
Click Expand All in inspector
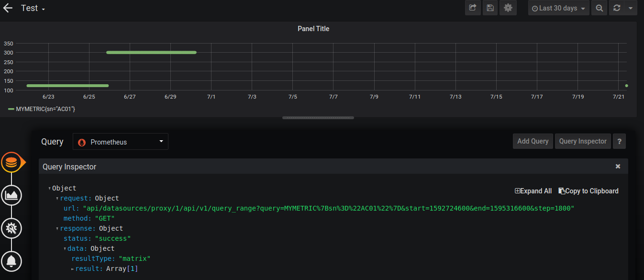[533, 191]
